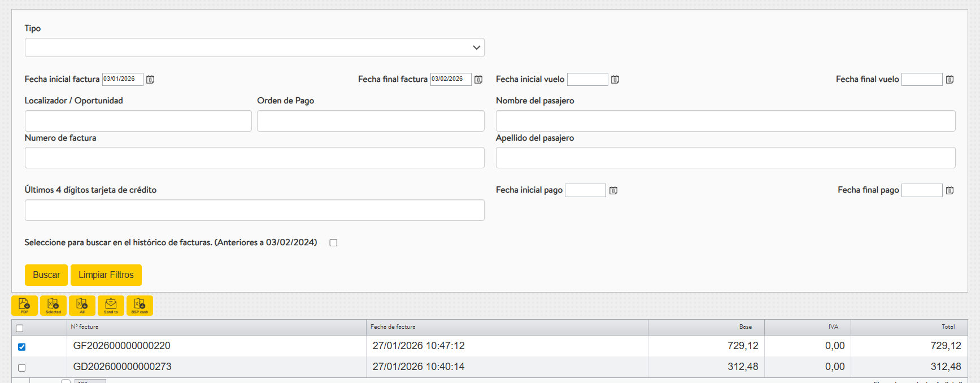The width and height of the screenshot is (980, 383).
Task: Open calendar for Fecha inicial pago
Action: (x=613, y=190)
